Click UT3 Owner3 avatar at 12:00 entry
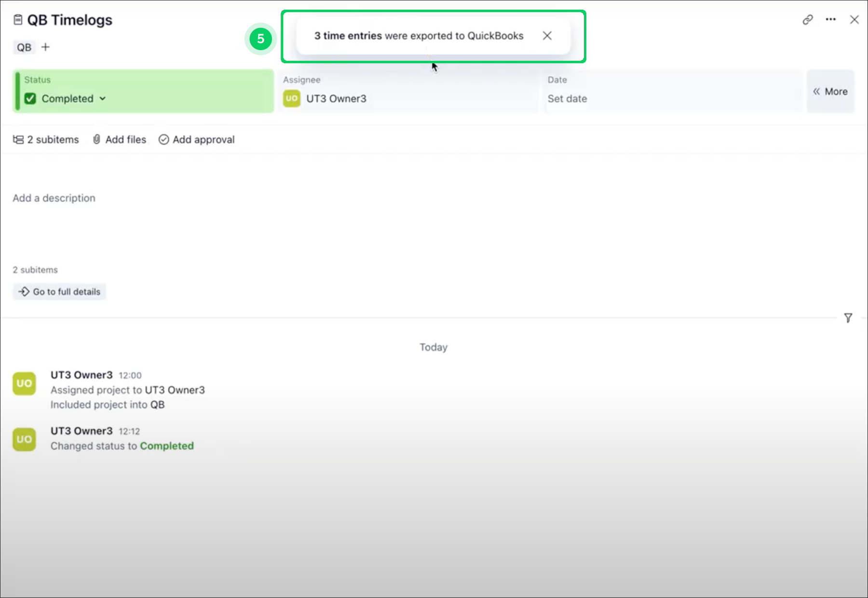This screenshot has width=868, height=598. [24, 384]
